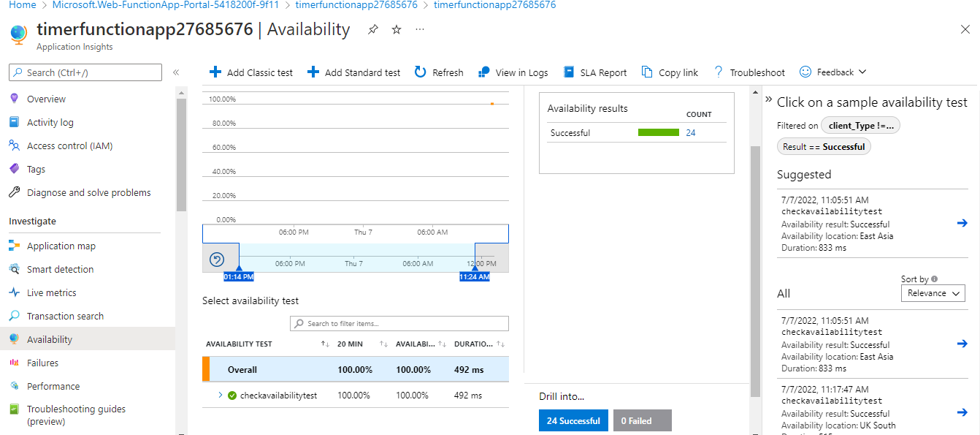Open Troubleshoot help

(749, 72)
